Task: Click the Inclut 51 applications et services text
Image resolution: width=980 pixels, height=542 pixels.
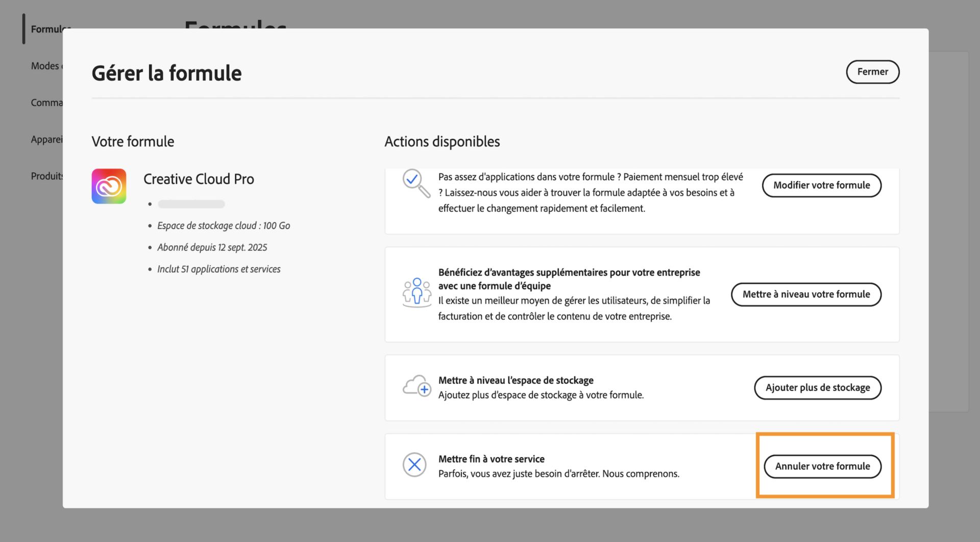Action: pos(218,269)
